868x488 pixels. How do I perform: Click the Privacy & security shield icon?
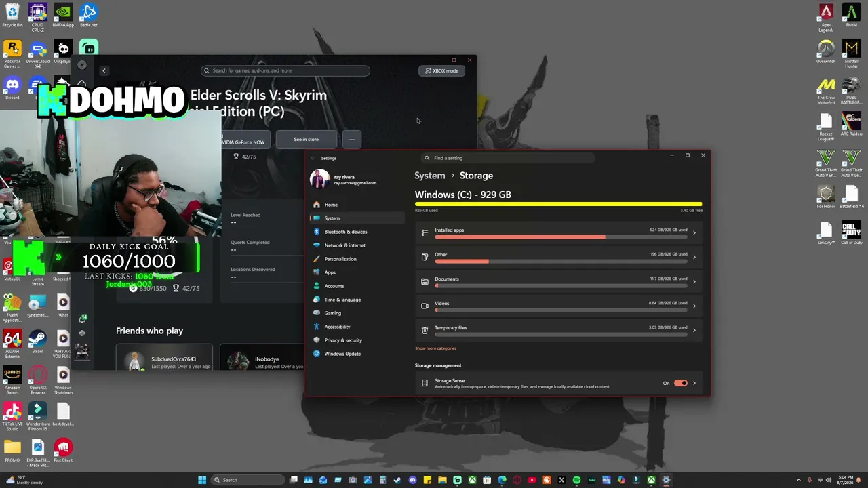click(317, 340)
